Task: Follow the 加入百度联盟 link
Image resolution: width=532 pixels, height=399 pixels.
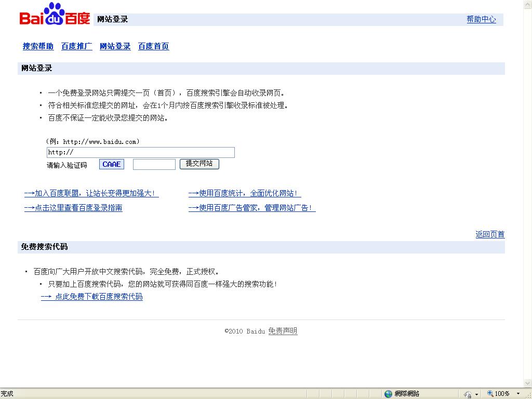Action: [91, 193]
